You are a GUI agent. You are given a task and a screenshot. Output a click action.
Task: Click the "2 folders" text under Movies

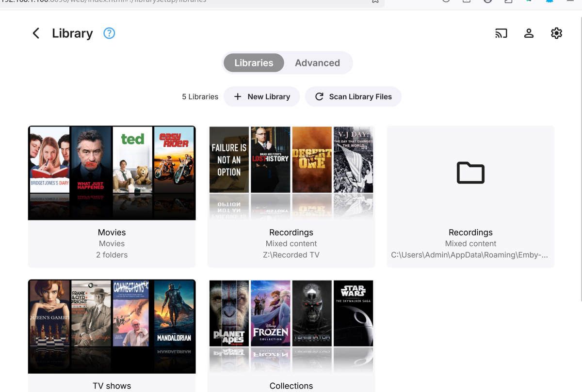(x=112, y=255)
